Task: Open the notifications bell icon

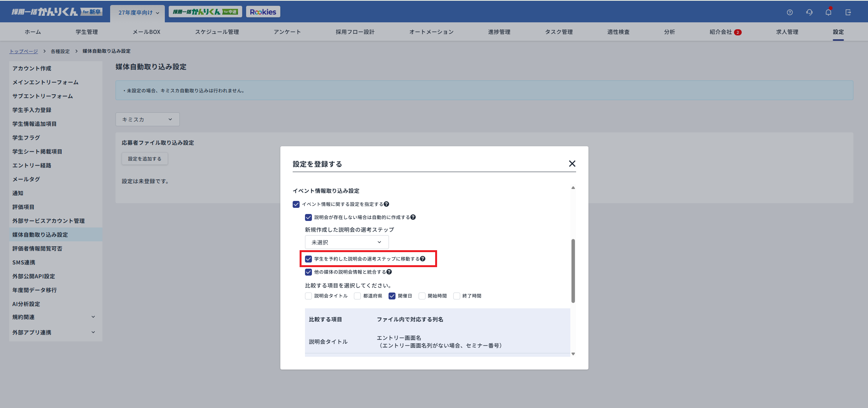Action: point(828,12)
